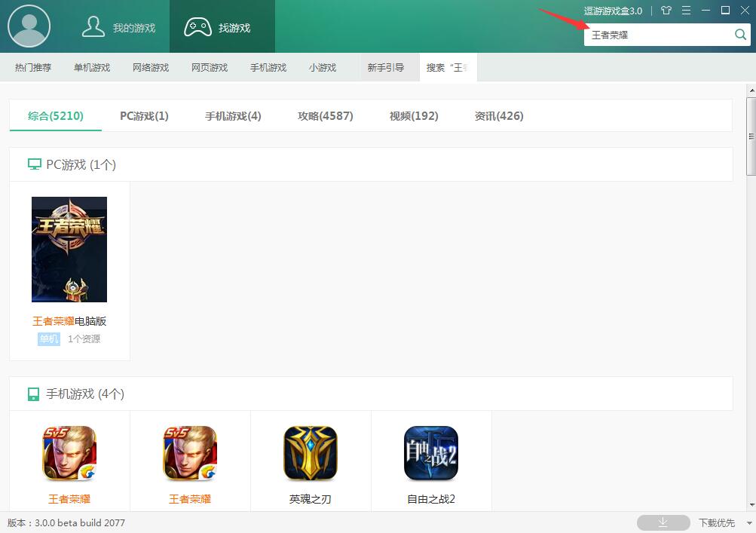Viewport: 756px width, 533px height.
Task: Click the version 3.0.0 beta build text
Action: click(66, 523)
